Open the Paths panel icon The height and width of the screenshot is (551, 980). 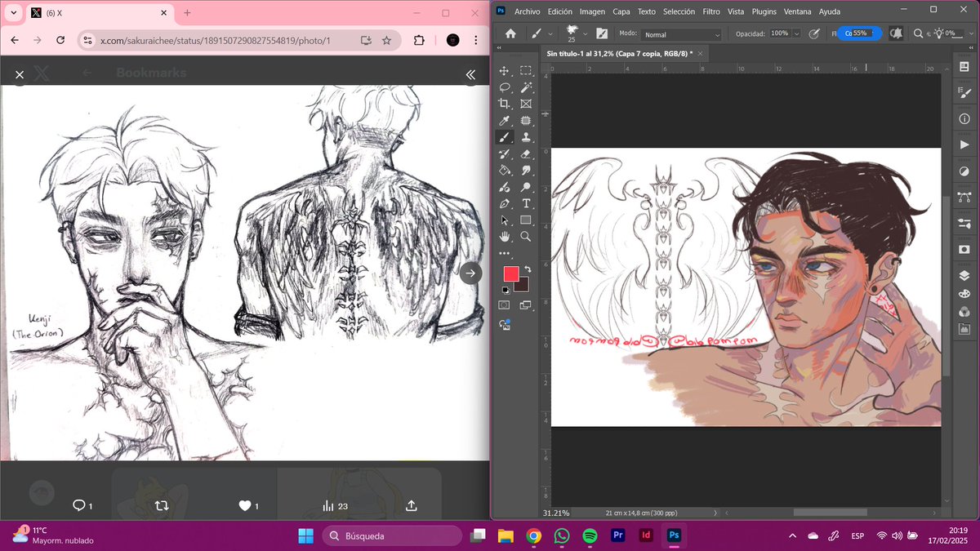pyautogui.click(x=964, y=197)
